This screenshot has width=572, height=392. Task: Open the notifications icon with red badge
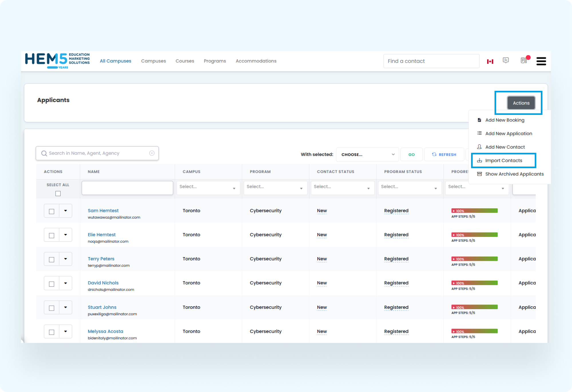click(x=524, y=60)
